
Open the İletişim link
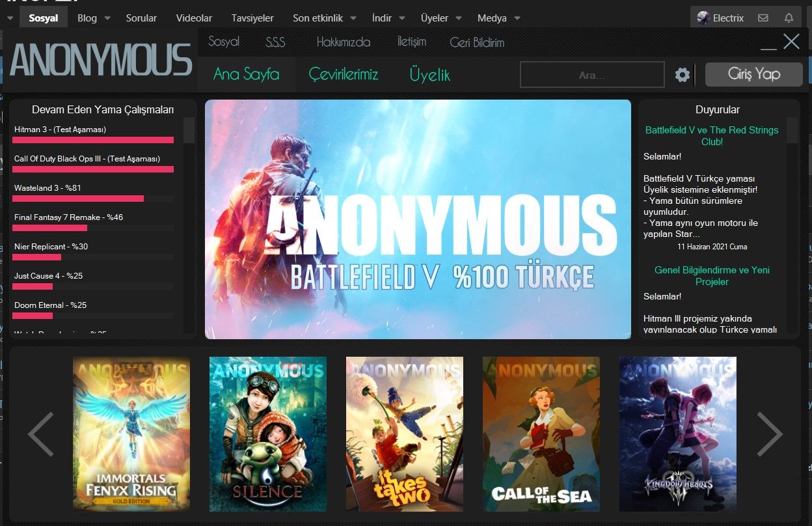pos(412,42)
